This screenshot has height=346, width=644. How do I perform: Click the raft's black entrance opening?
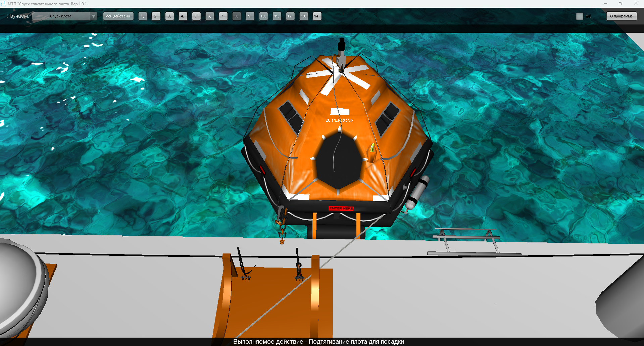(x=338, y=160)
